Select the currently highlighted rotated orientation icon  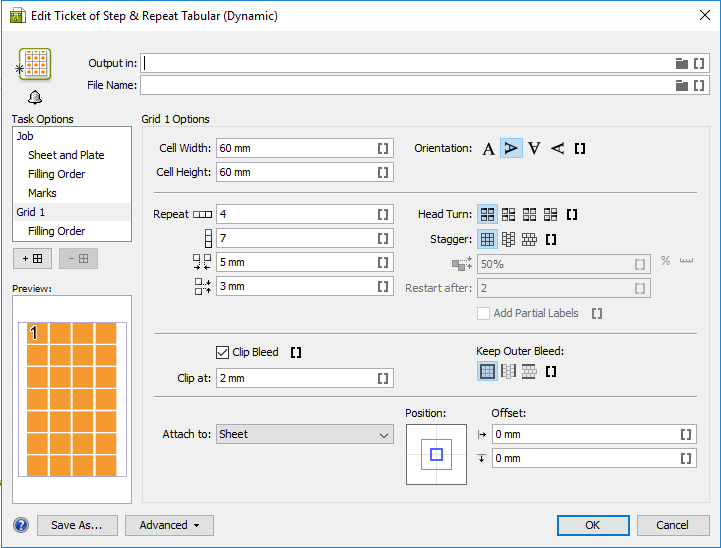(511, 148)
